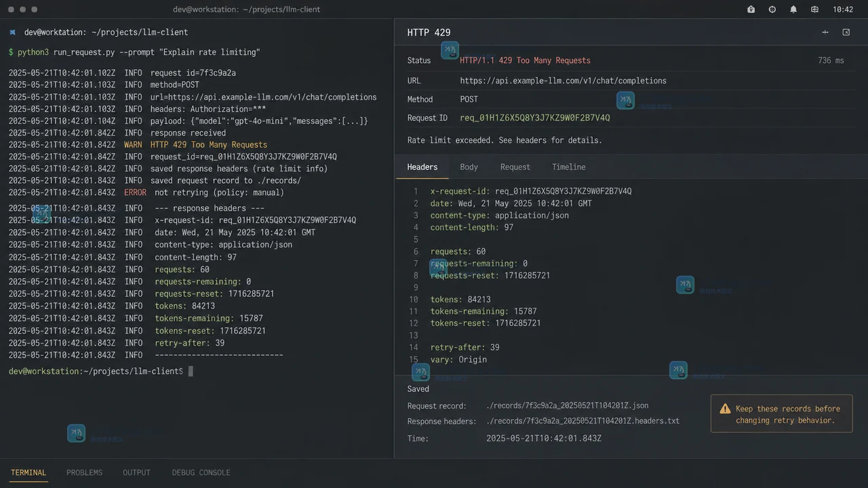Image resolution: width=868 pixels, height=488 pixels.
Task: Open the display screen icon in top bar
Action: pos(814,9)
